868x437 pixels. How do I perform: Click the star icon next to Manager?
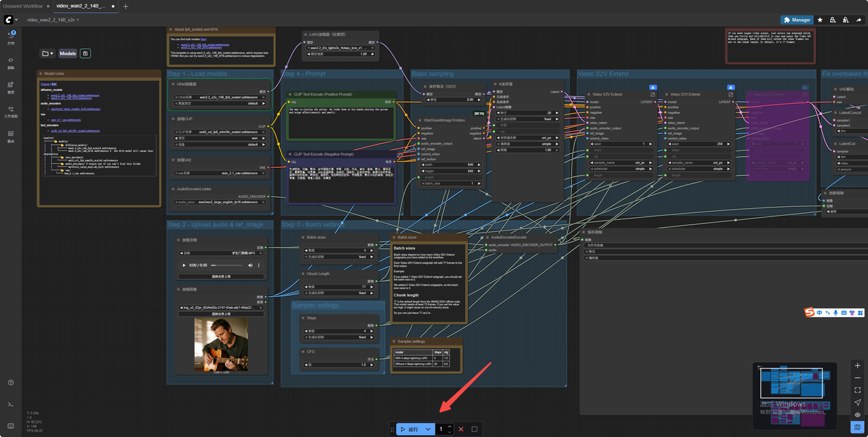820,20
